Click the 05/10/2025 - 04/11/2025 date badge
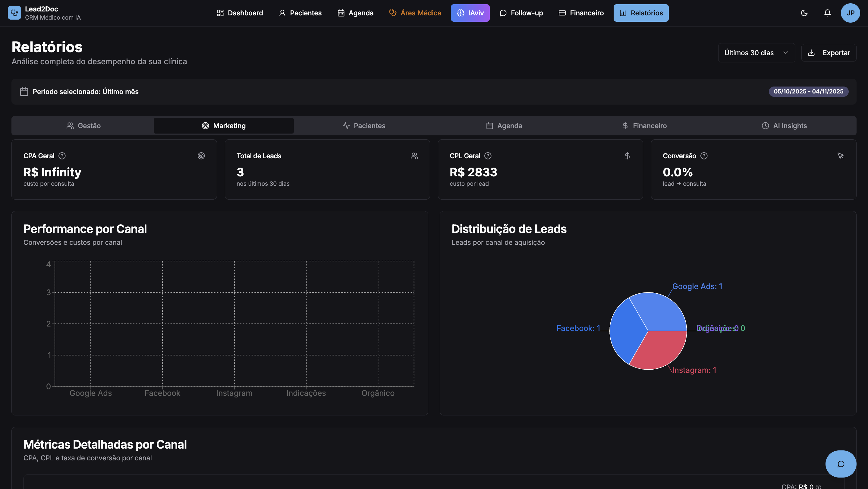Viewport: 868px width, 489px height. tap(808, 91)
